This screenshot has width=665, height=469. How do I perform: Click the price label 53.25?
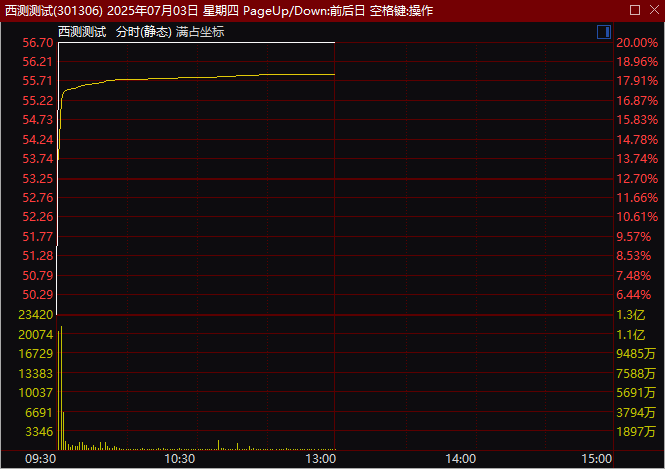[38, 179]
